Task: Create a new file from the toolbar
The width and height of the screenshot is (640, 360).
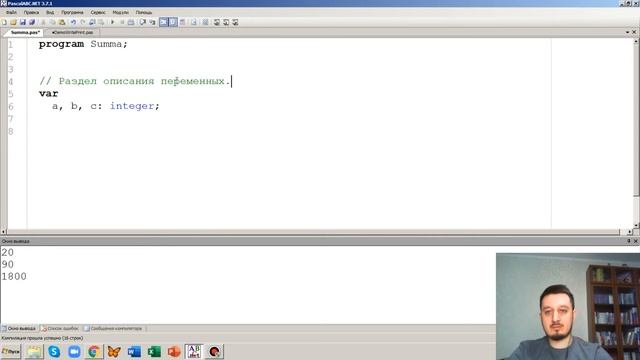Action: click(x=4, y=22)
